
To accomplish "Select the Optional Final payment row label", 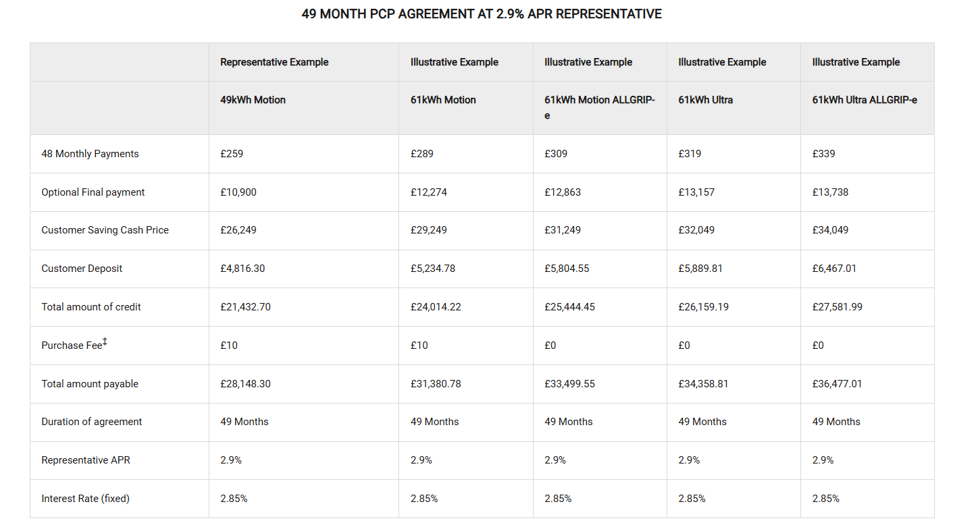I will pos(93,192).
